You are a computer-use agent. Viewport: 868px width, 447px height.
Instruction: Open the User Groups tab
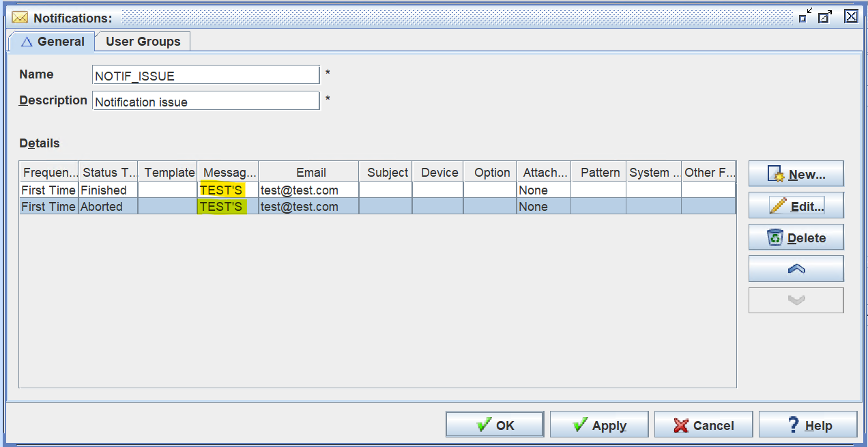143,42
